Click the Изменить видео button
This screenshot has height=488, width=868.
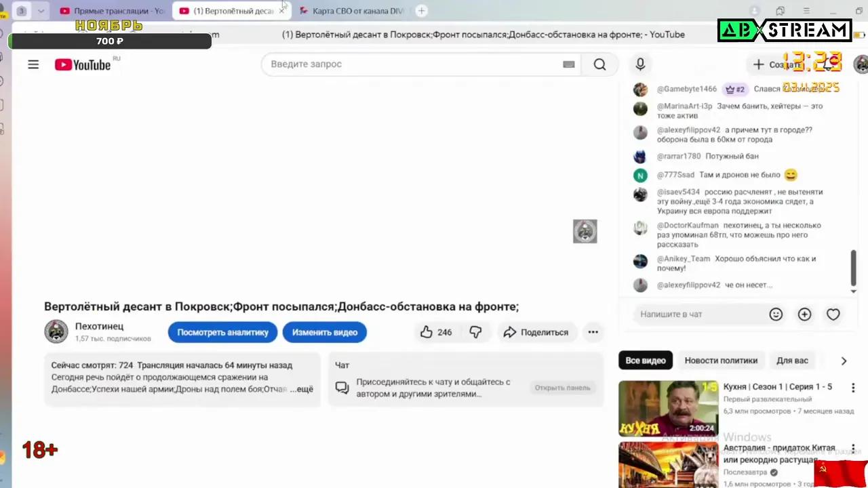(325, 332)
